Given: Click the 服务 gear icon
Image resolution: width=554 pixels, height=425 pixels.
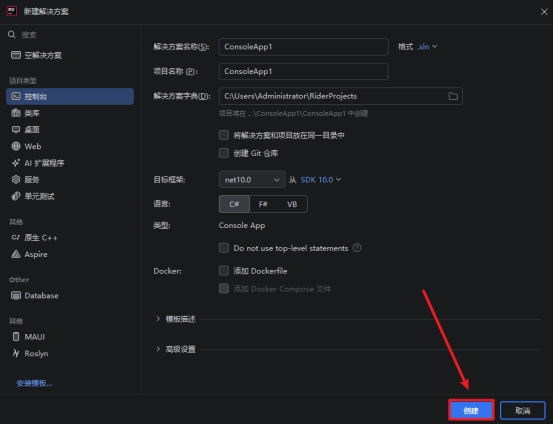Looking at the screenshot, I should 16,179.
